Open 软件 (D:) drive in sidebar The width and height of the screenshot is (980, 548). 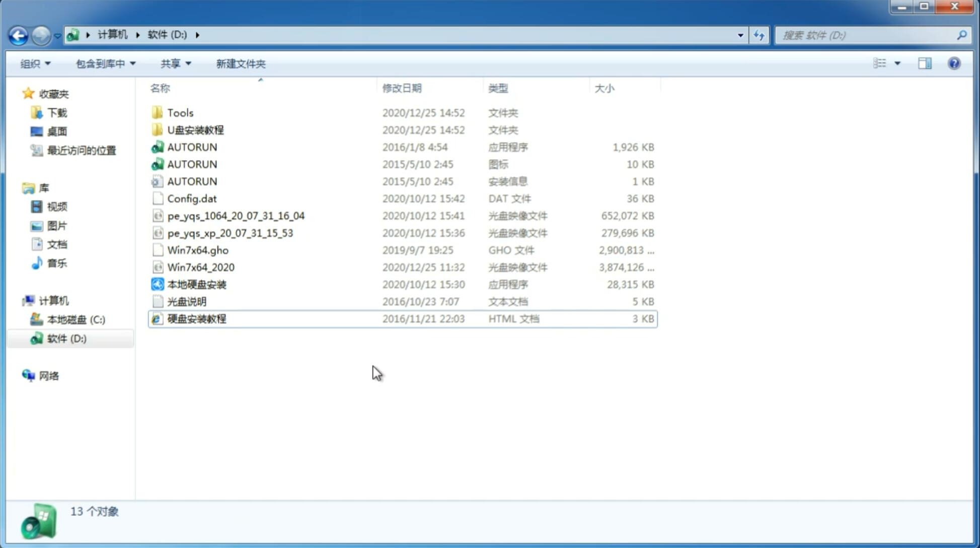[66, 338]
